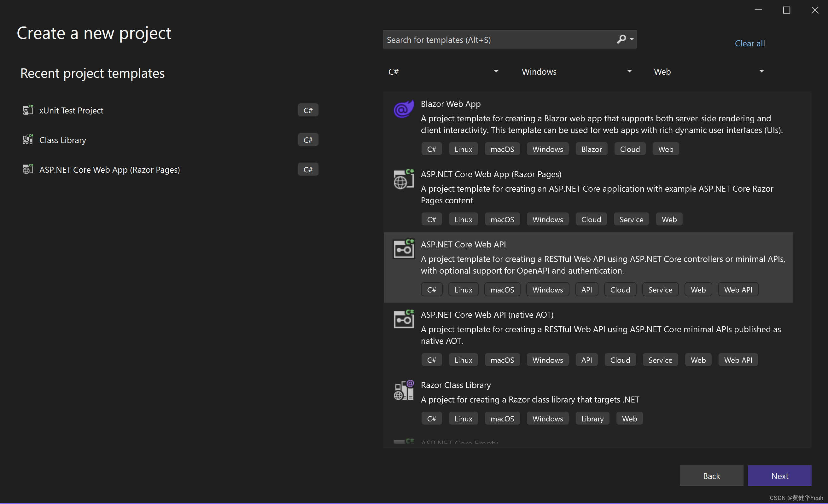This screenshot has height=504, width=828.
Task: Click the Web API native AOT template icon
Action: tap(403, 319)
